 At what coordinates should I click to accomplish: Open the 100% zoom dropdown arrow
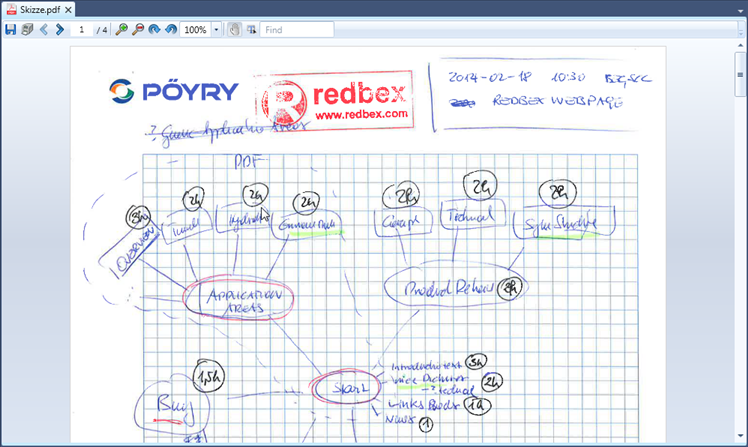point(216,30)
